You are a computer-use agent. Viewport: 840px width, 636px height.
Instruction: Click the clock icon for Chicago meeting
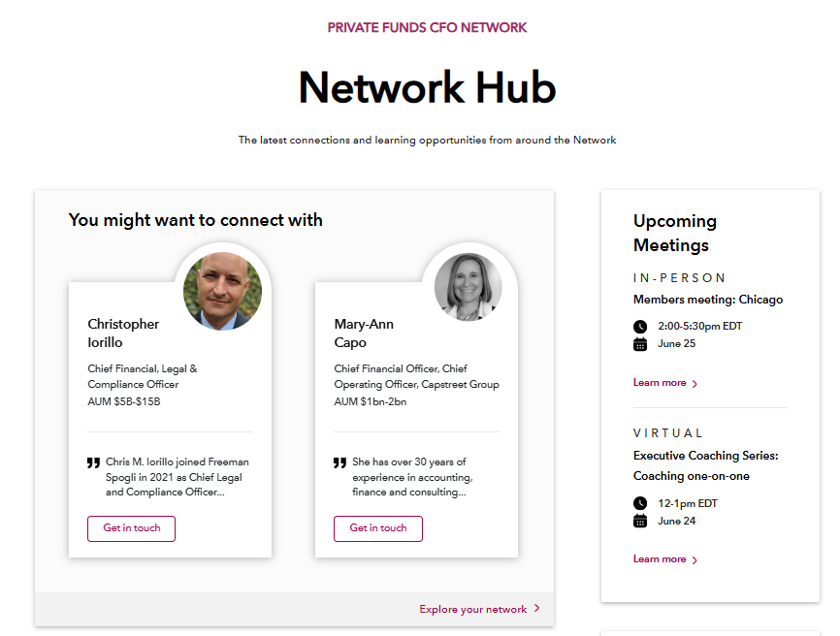[640, 327]
